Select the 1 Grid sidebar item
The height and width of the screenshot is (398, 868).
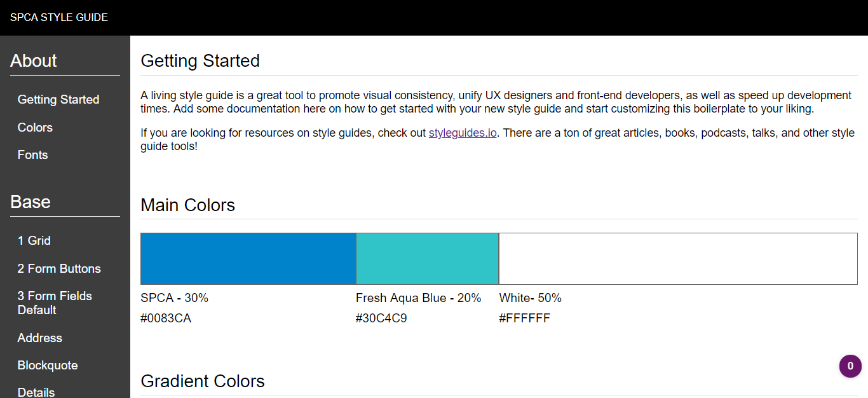[x=34, y=241]
